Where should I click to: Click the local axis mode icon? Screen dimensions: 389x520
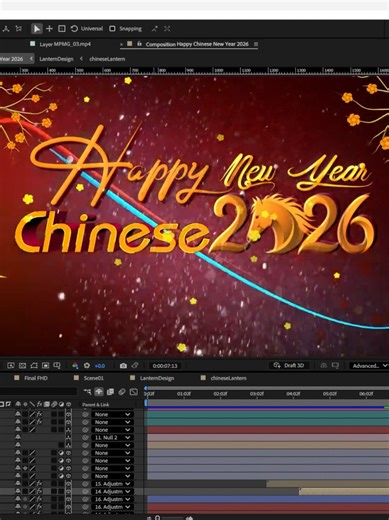(x=6, y=29)
